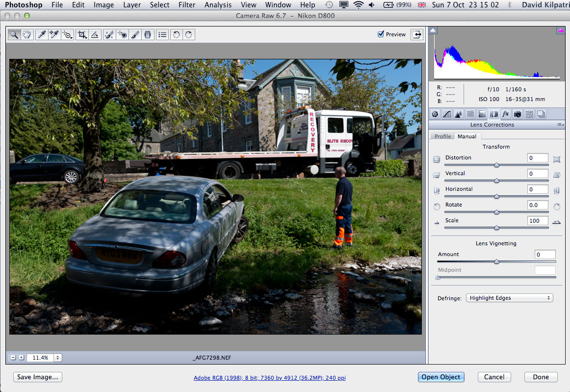Choose the Color Sampler tool
This screenshot has height=392, width=570.
point(54,34)
